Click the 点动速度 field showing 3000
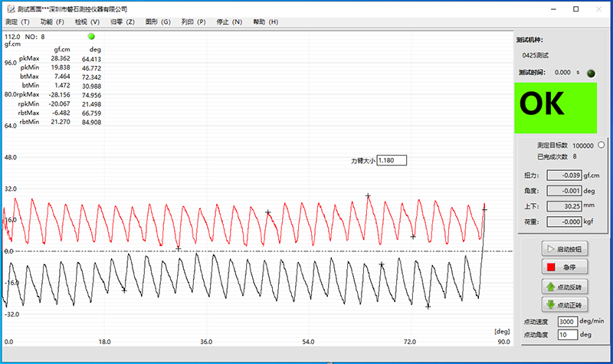Screen dimensions: 613x364 [x=568, y=321]
